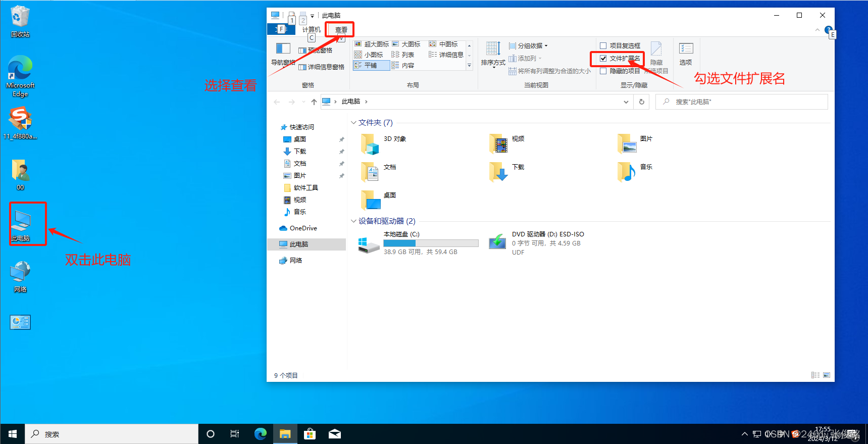Click the 此电脑 address bar breadcrumb
868x444 pixels.
click(x=350, y=102)
